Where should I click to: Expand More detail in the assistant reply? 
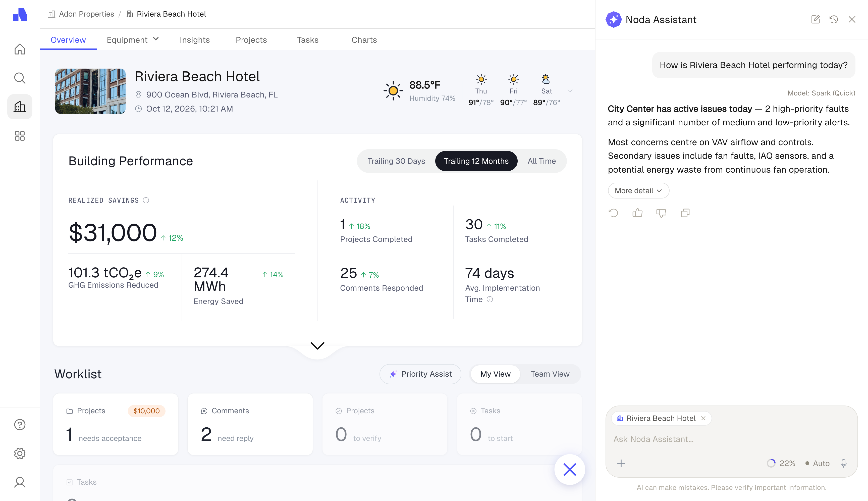pos(638,191)
